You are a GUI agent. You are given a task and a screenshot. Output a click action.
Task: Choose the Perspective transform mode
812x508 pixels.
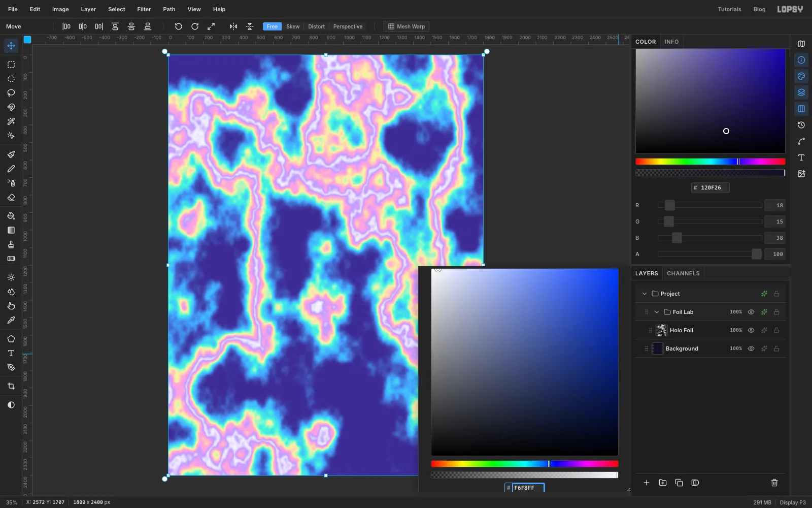tap(348, 26)
